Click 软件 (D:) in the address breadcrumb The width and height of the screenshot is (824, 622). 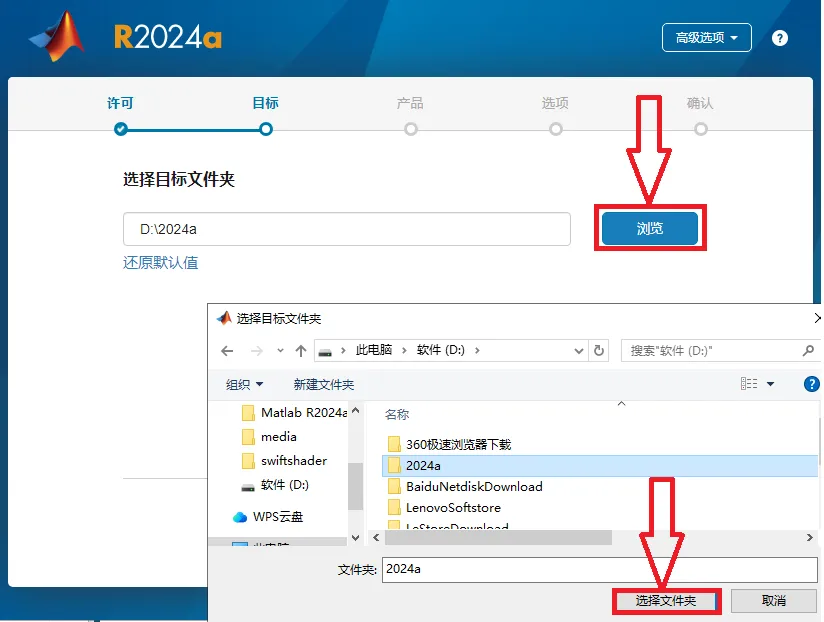tap(440, 350)
